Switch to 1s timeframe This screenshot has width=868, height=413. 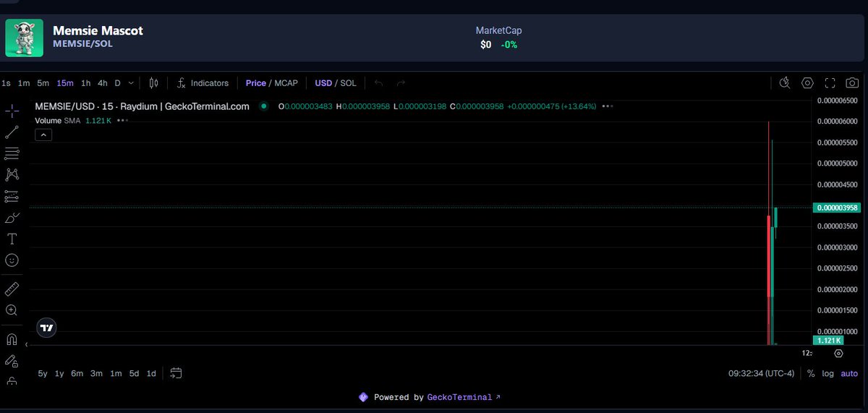(x=7, y=83)
